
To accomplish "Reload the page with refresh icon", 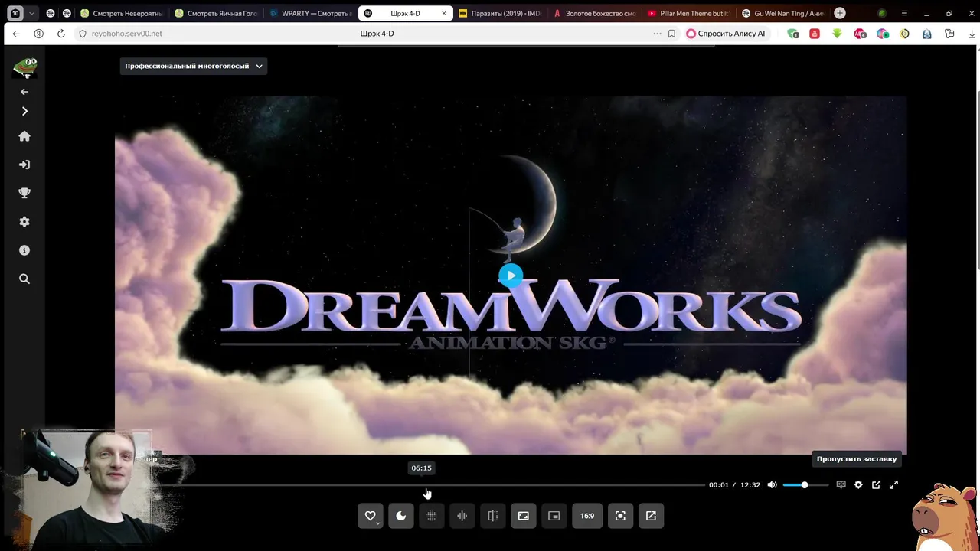I will coord(61,34).
